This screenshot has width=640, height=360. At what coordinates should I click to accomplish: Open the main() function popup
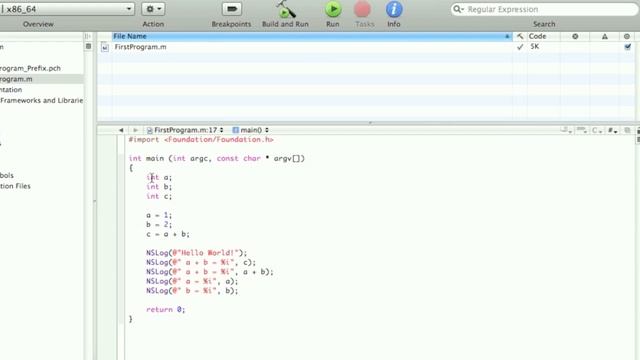tap(251, 130)
